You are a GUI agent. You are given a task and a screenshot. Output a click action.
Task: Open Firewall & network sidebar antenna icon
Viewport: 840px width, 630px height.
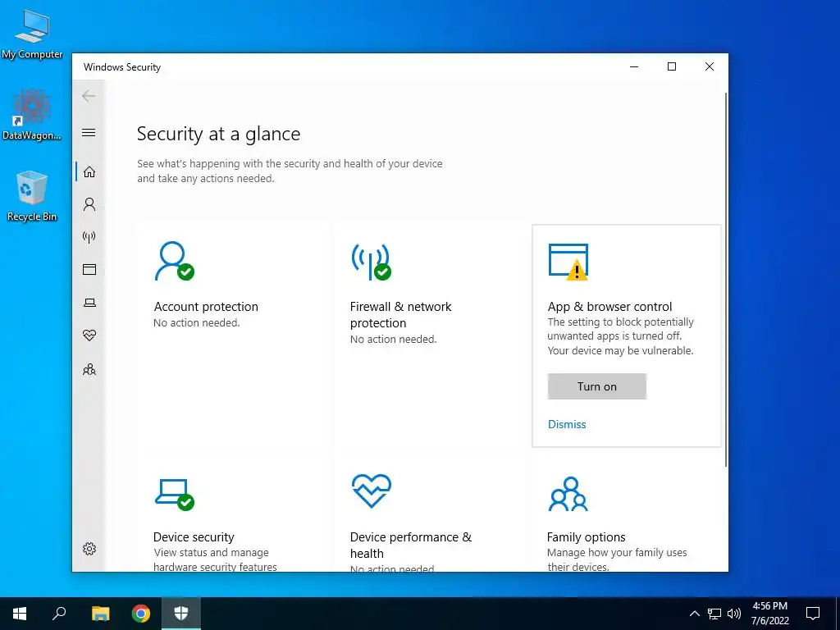pos(89,237)
